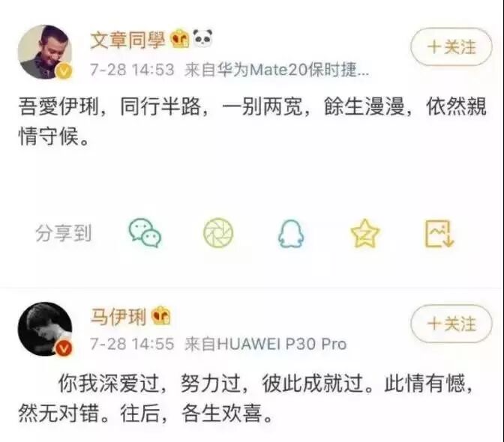Image resolution: width=504 pixels, height=442 pixels.
Task: Tap panda badge icon beside 文章同學
Action: 203,38
